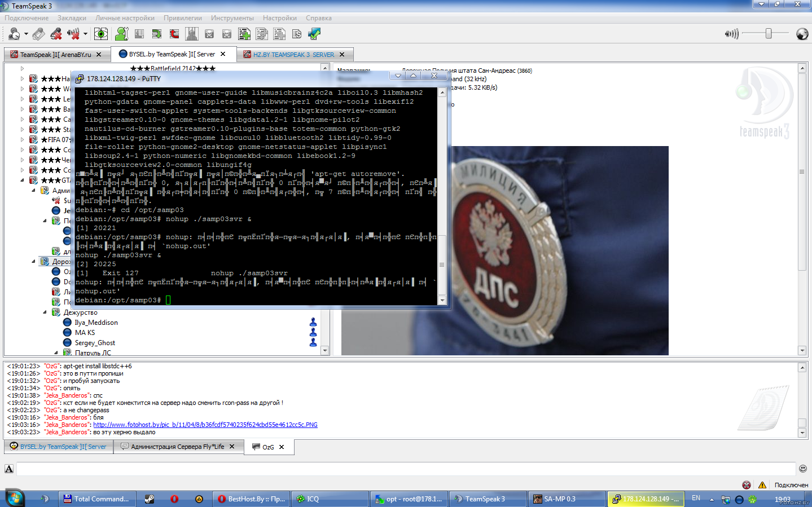Click the red curved arrow toolbar icon

[174, 34]
